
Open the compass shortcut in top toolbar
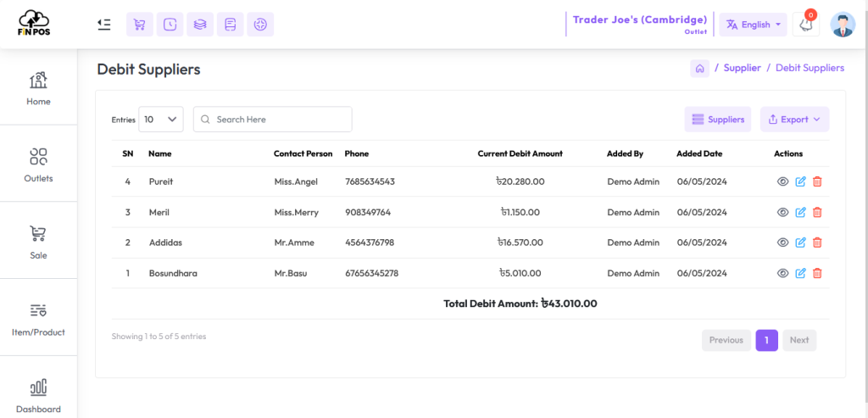pyautogui.click(x=260, y=25)
